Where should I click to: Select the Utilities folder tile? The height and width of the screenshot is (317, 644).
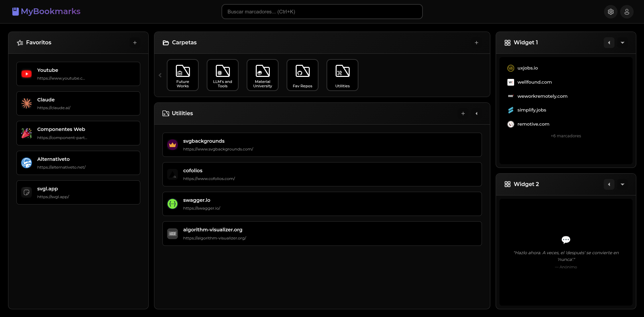point(342,75)
